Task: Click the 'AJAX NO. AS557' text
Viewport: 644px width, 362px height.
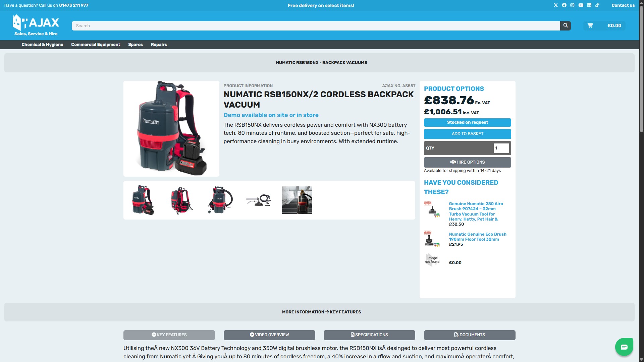Action: [x=398, y=86]
